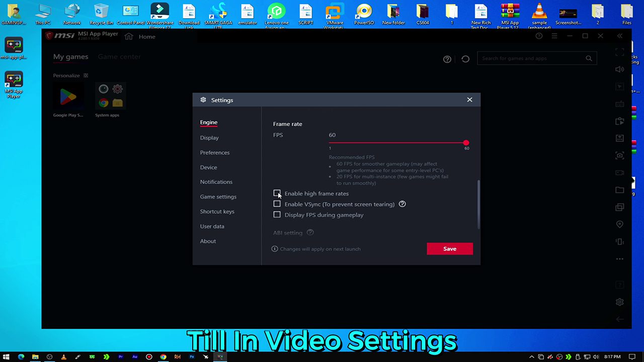
Task: Open VLC from the taskbar
Action: [63, 356]
